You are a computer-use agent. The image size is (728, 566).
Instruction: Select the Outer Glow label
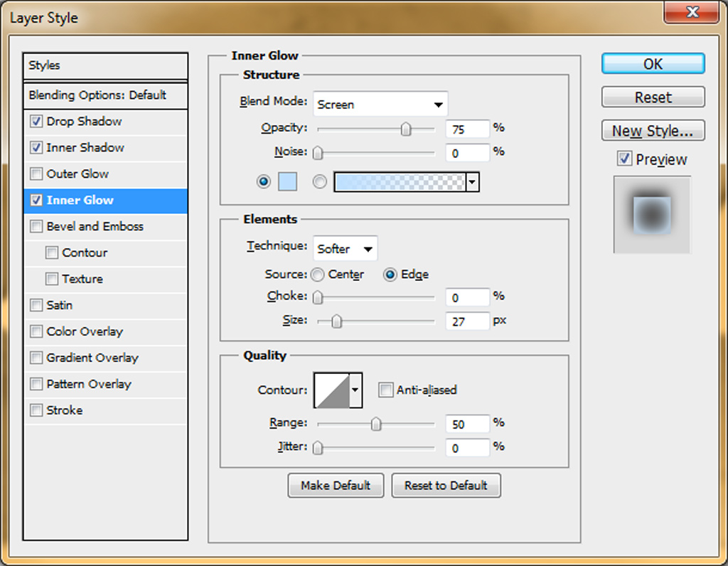77,174
